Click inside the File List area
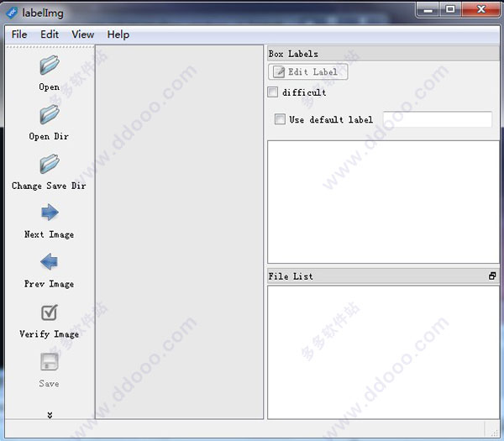504x441 pixels. pos(383,352)
